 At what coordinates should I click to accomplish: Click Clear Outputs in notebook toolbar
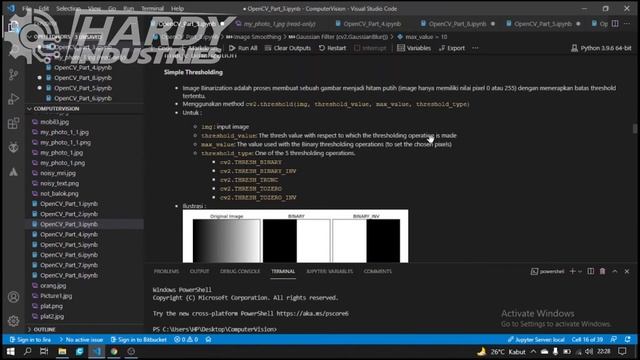pyautogui.click(x=288, y=48)
